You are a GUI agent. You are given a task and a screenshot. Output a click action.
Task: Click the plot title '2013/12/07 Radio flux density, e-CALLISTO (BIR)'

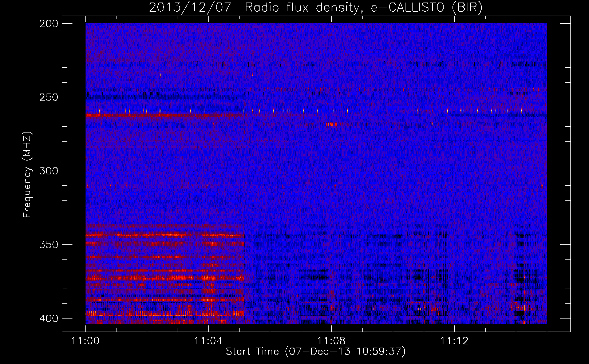click(316, 8)
